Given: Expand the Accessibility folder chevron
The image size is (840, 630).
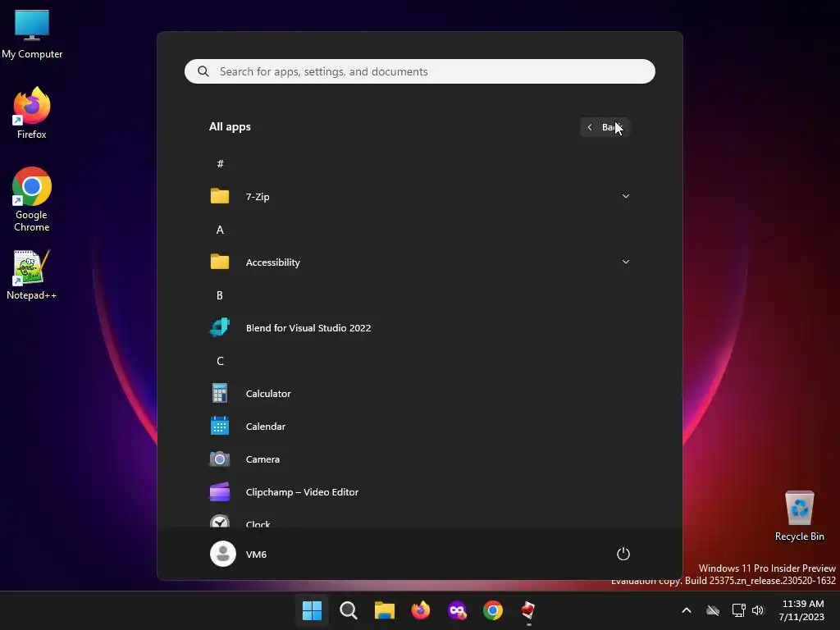Looking at the screenshot, I should tap(625, 262).
